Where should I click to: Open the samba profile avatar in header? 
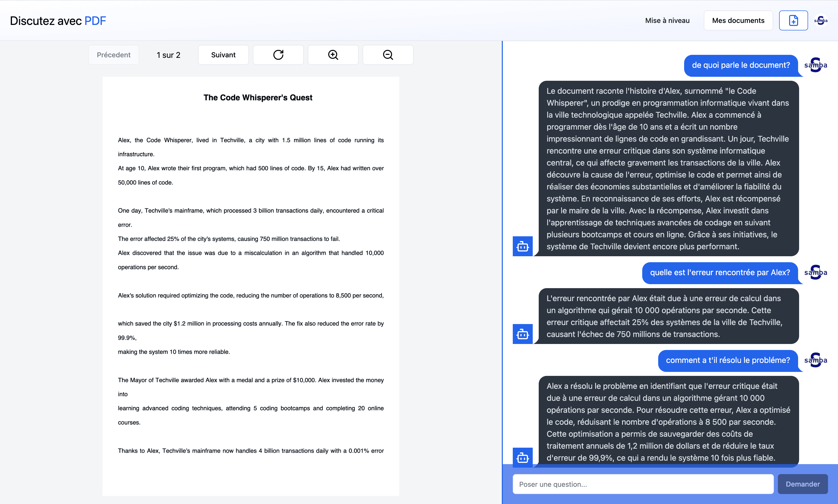coord(821,20)
